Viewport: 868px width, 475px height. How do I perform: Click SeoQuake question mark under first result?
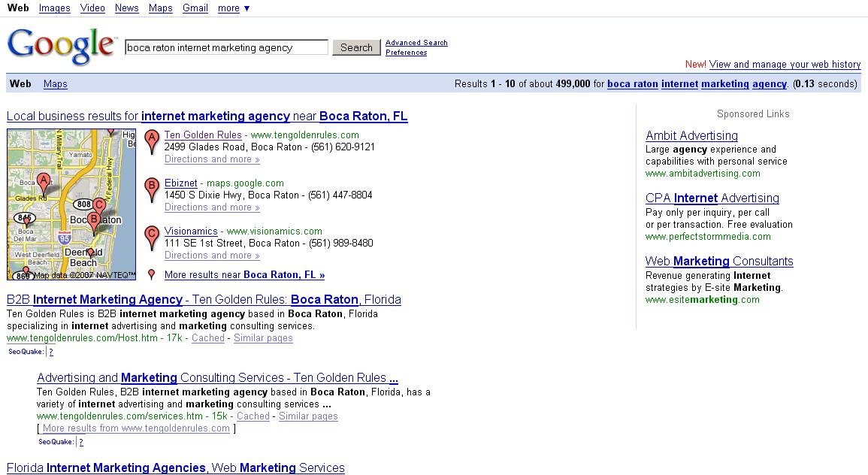pyautogui.click(x=51, y=352)
